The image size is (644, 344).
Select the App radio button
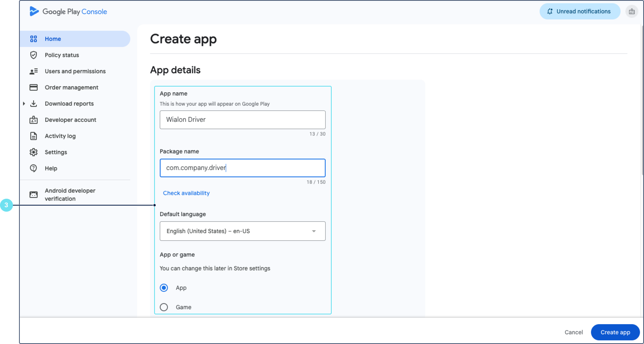tap(164, 288)
